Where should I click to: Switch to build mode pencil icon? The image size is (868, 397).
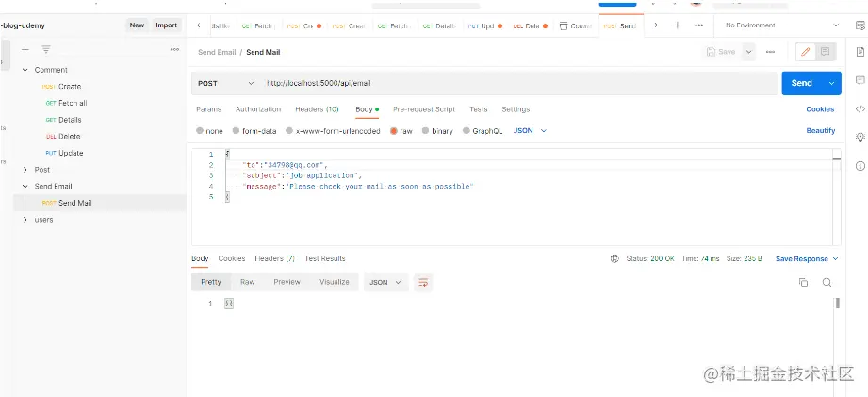[x=806, y=52]
